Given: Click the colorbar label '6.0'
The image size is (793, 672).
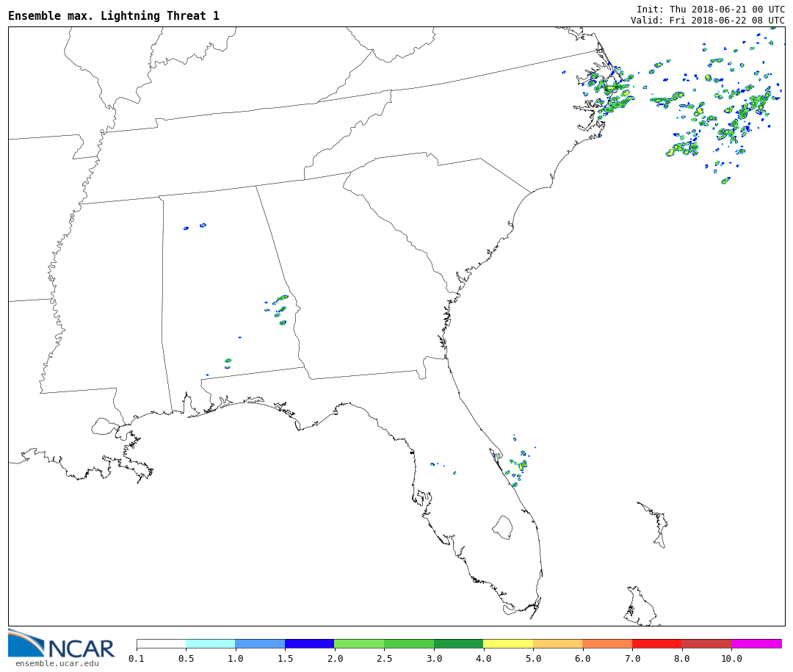Looking at the screenshot, I should click(582, 658).
